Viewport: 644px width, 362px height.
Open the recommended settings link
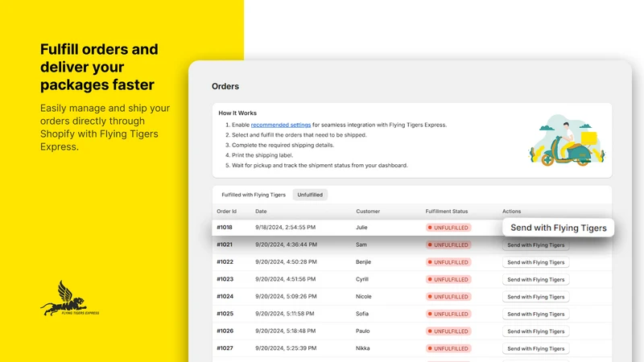point(280,125)
